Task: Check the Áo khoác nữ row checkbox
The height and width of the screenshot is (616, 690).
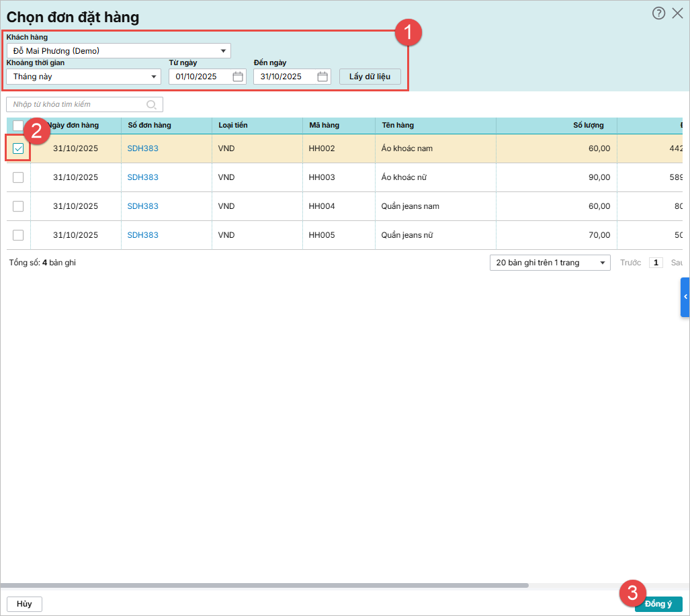Action: (x=18, y=177)
